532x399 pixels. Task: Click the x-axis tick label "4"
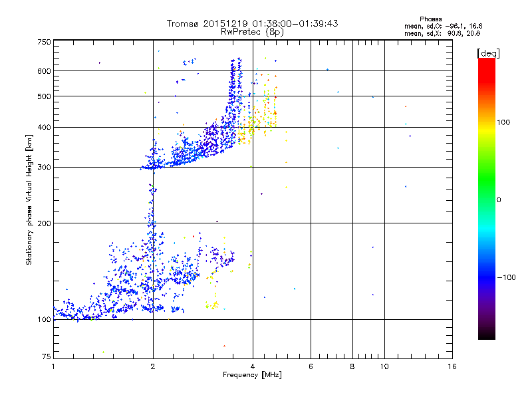click(x=253, y=366)
